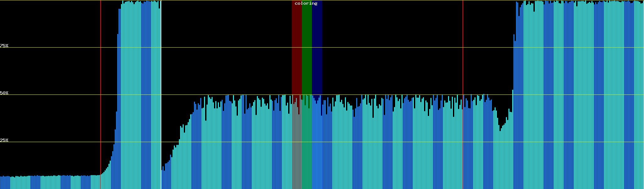644x189 pixels.
Task: Click the 50% axis label
Action: click(4, 93)
